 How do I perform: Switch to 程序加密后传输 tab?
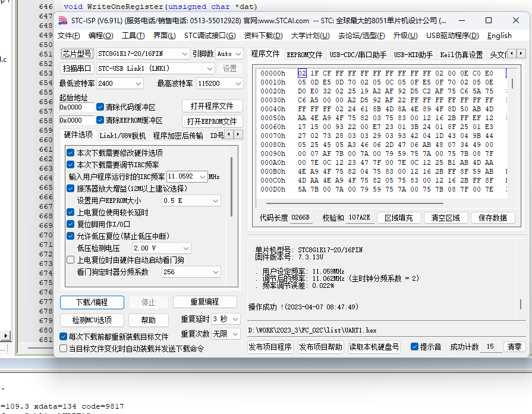pos(178,136)
